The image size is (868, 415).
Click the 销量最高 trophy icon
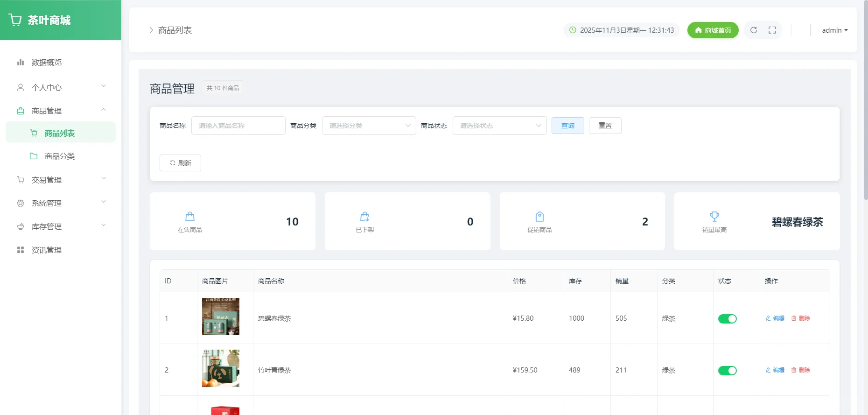(714, 217)
